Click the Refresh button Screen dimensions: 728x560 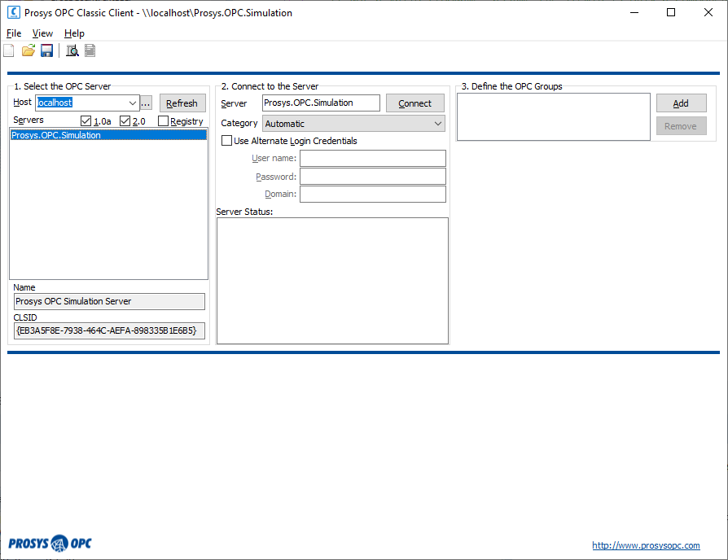(182, 103)
